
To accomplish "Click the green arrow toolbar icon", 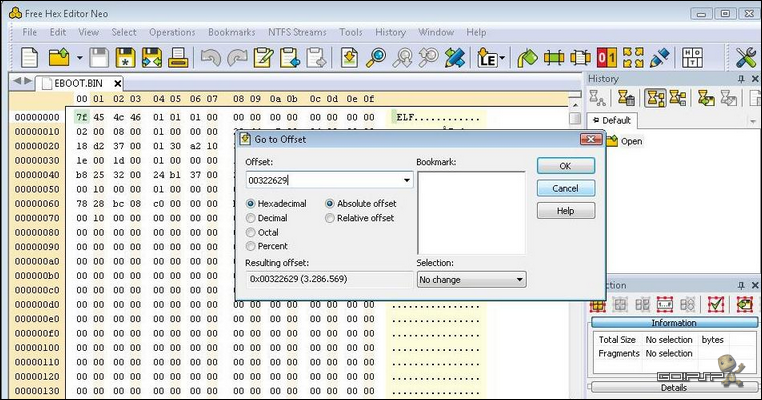I will coord(527,57).
